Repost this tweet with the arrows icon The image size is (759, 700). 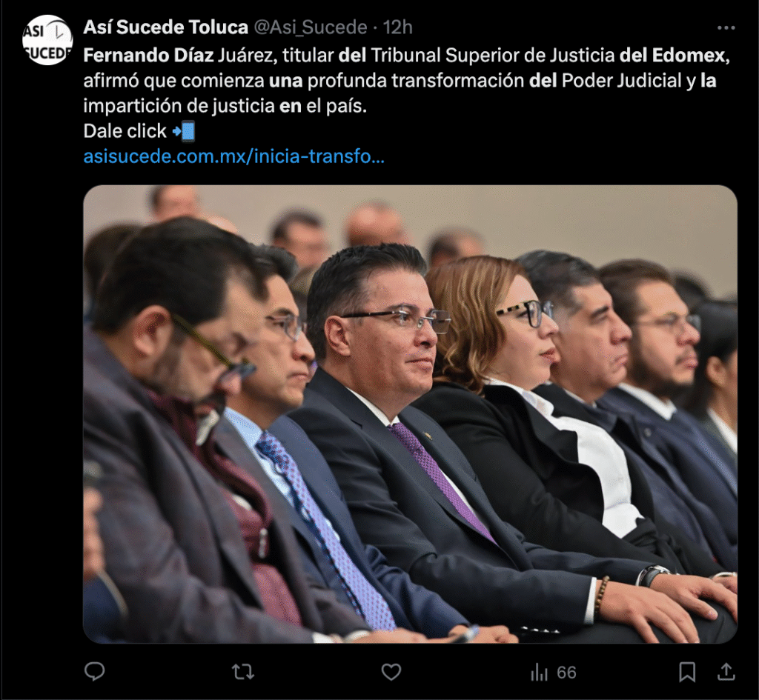click(x=243, y=672)
